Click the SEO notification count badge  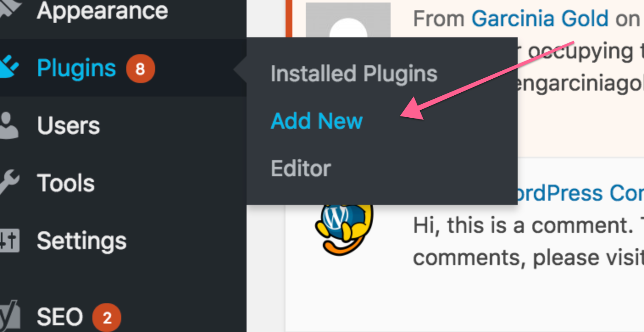pos(107,318)
